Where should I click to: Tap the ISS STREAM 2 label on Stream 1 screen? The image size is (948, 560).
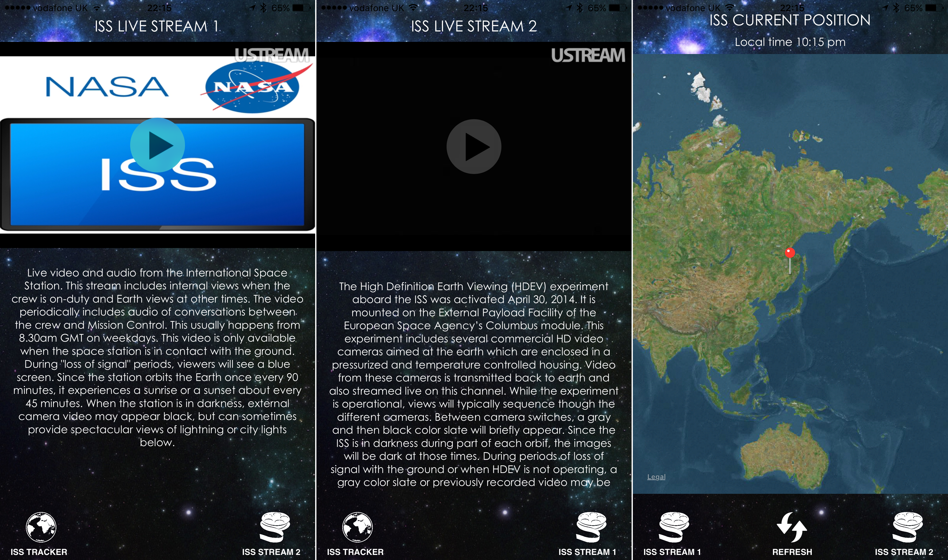[x=271, y=552]
